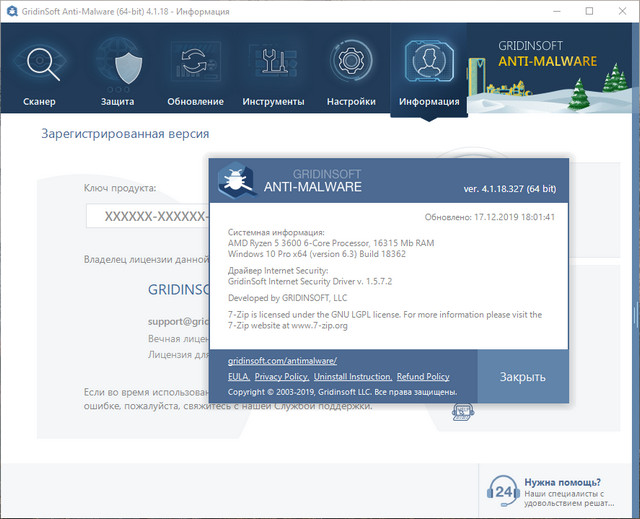Screen dimensions: 640x519
Task: Open the gridinsoft.com/antimalware/ link
Action: (x=282, y=360)
